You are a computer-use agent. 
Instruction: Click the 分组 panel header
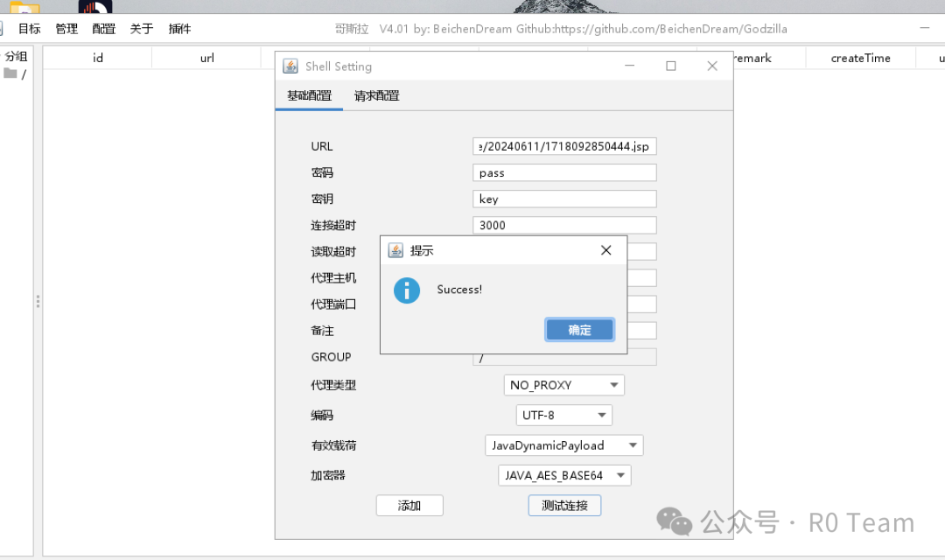click(x=17, y=57)
